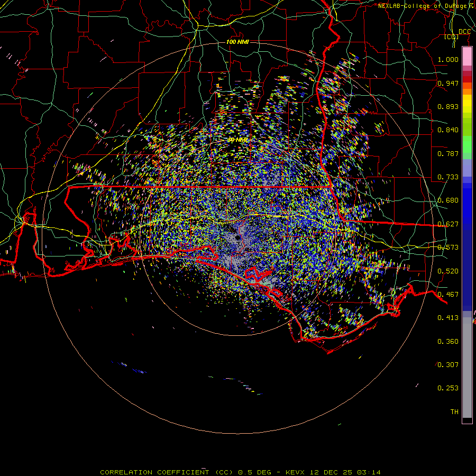This screenshot has width=476, height=476.
Task: Click the 0.733 legend value
Action: 448,177
